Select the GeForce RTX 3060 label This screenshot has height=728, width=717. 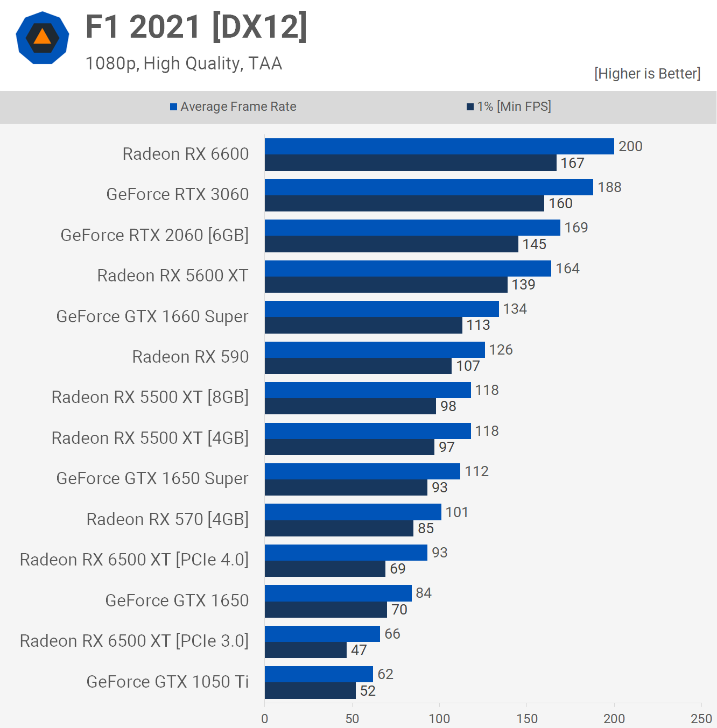click(x=177, y=194)
